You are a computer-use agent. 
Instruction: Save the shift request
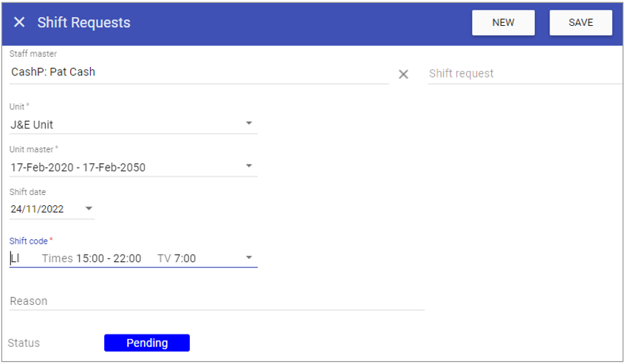(580, 23)
